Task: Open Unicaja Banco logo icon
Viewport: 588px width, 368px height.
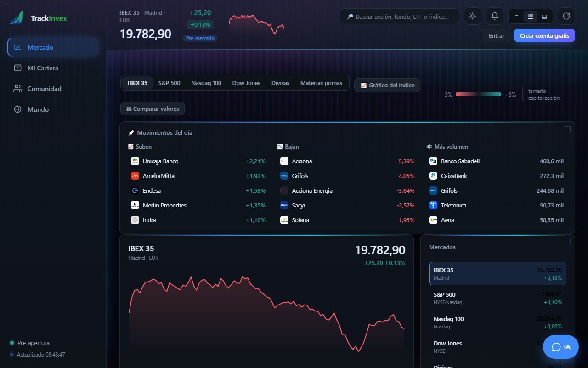Action: click(135, 161)
